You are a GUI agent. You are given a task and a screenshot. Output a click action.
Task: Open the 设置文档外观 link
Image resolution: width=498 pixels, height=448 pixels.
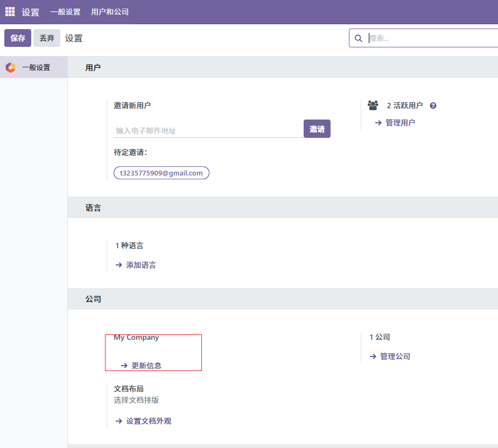click(x=148, y=421)
